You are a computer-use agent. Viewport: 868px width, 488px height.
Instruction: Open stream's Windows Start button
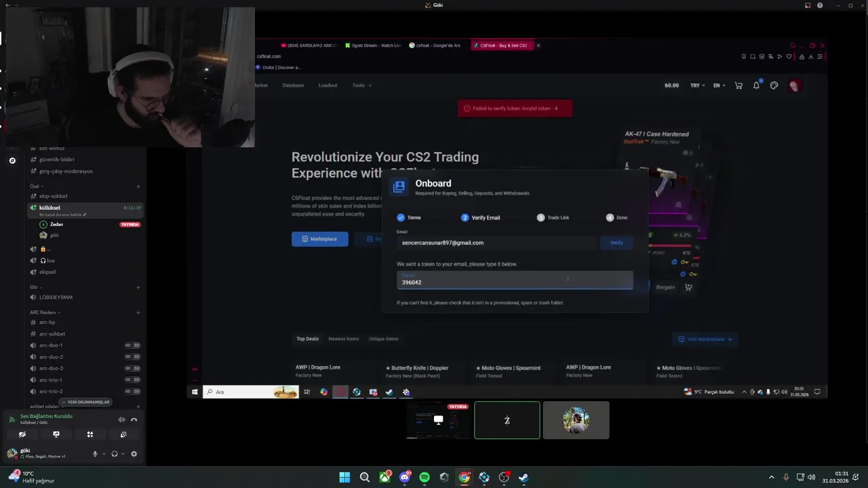[x=195, y=392]
